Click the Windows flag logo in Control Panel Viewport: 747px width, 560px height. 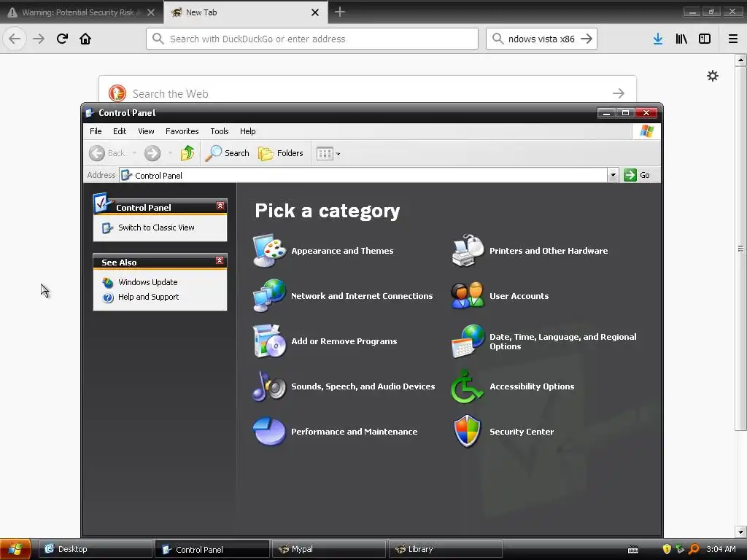[647, 131]
